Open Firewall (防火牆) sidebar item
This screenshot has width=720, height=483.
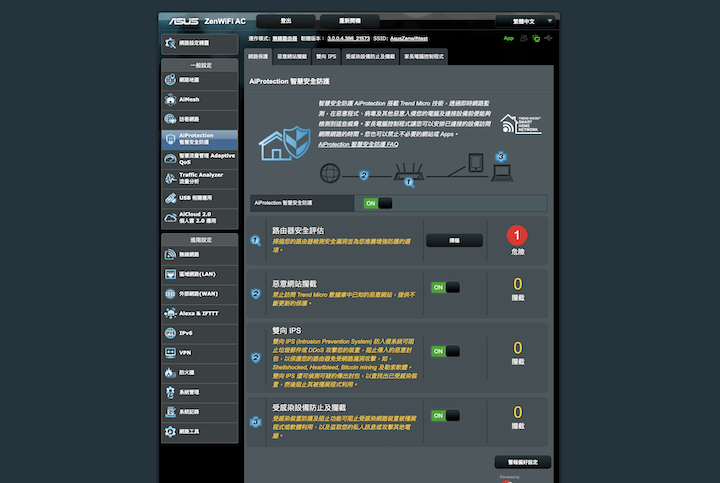tap(199, 373)
